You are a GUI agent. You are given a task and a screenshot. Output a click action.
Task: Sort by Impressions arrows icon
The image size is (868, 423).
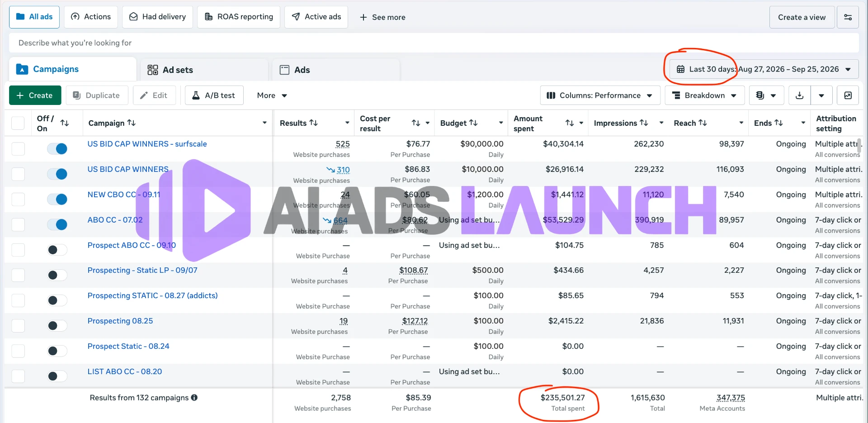(x=644, y=123)
